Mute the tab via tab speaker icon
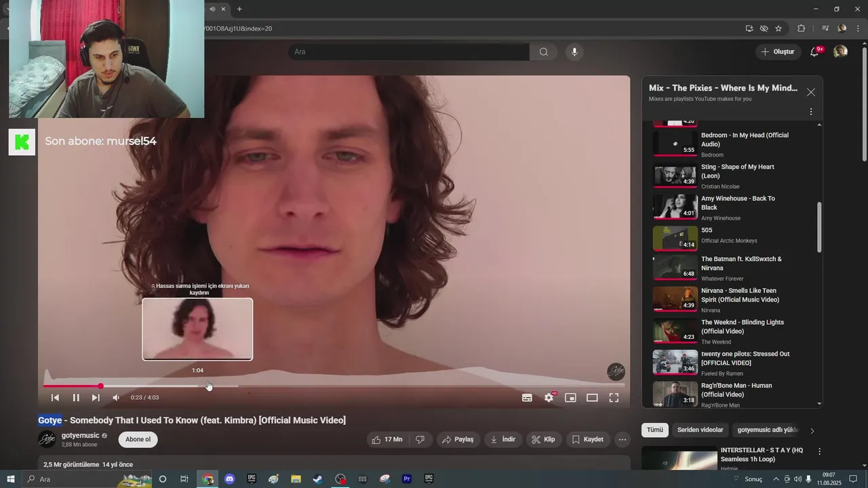The image size is (868, 488). tap(213, 9)
